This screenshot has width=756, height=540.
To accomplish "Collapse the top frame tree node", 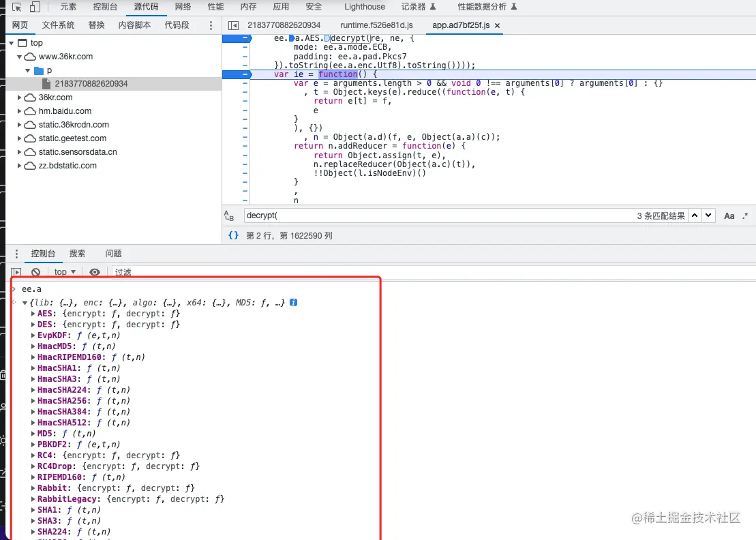I will pyautogui.click(x=12, y=43).
